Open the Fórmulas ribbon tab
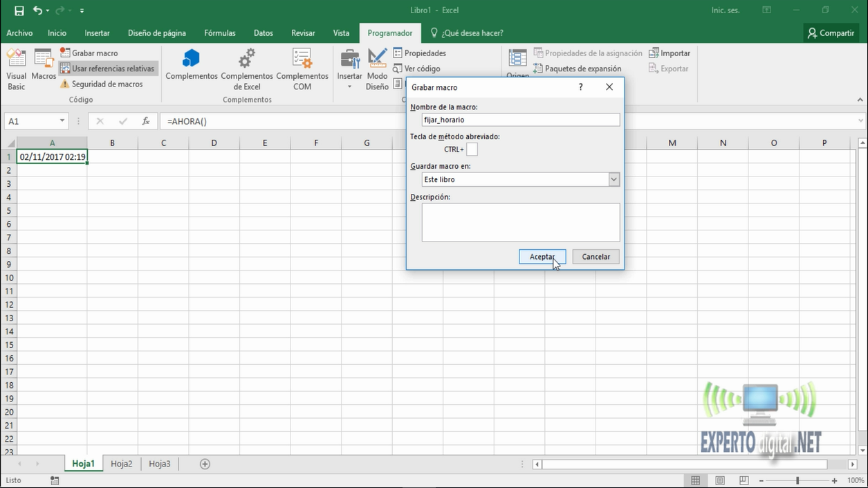 click(219, 33)
